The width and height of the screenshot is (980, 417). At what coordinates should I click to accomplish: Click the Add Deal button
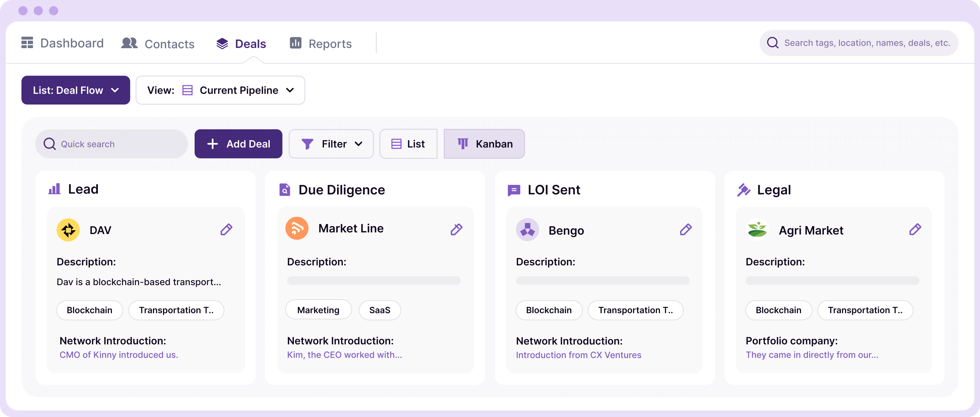238,144
